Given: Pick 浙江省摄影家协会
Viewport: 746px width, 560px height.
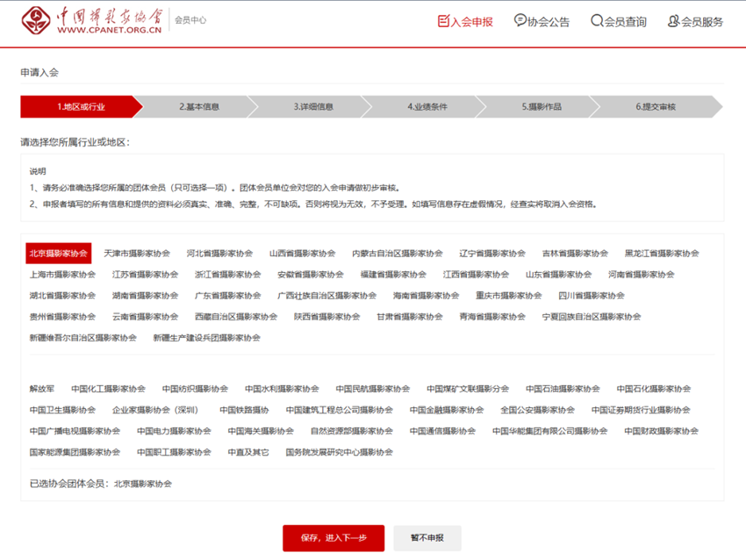Looking at the screenshot, I should [228, 275].
